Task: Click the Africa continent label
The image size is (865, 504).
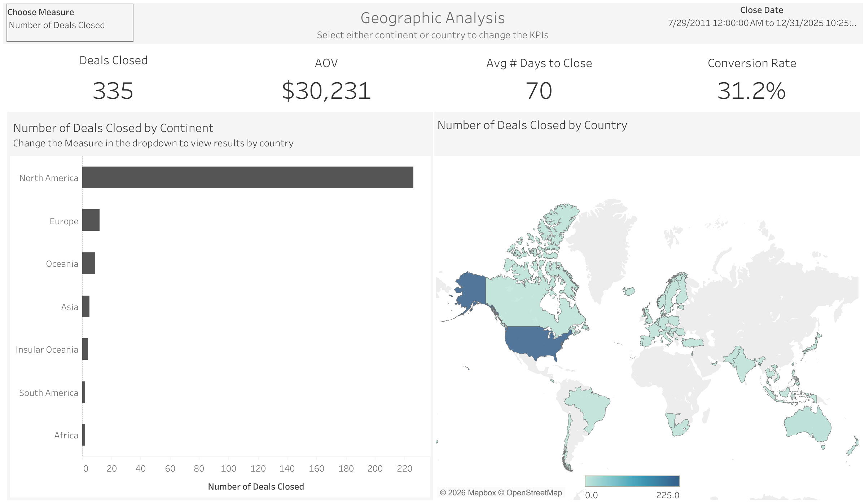Action: pyautogui.click(x=66, y=436)
